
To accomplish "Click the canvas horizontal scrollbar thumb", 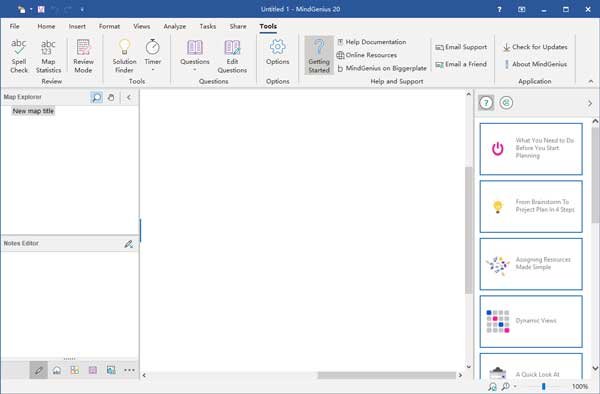I will tap(386, 375).
